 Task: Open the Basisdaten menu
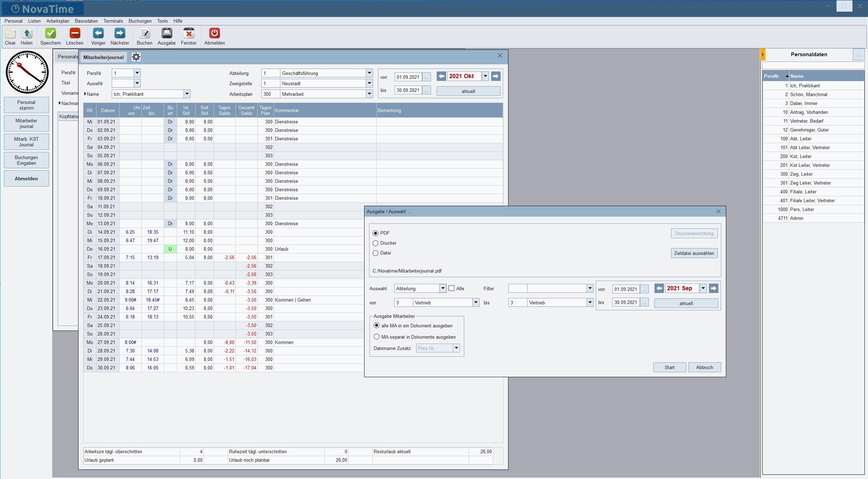point(86,21)
